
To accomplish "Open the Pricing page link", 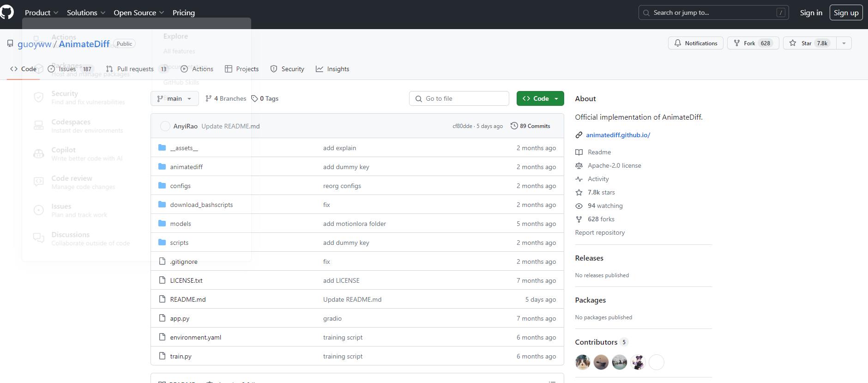I will tap(184, 12).
